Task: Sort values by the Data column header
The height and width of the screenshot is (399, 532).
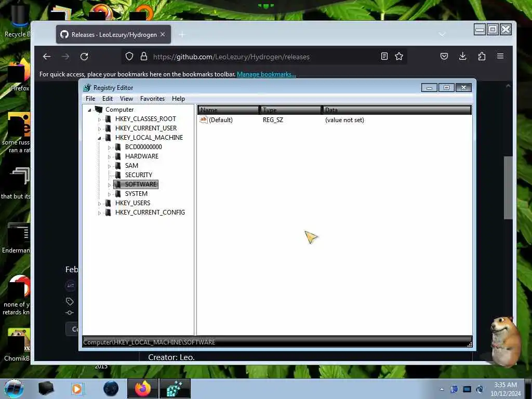Action: coord(396,110)
